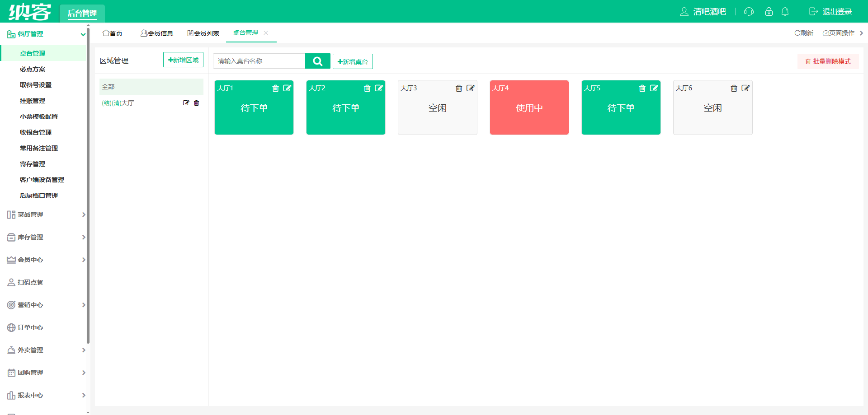Screen dimensions: 868x415
Task: Open the edit icon on 大厅2 card
Action: 379,88
